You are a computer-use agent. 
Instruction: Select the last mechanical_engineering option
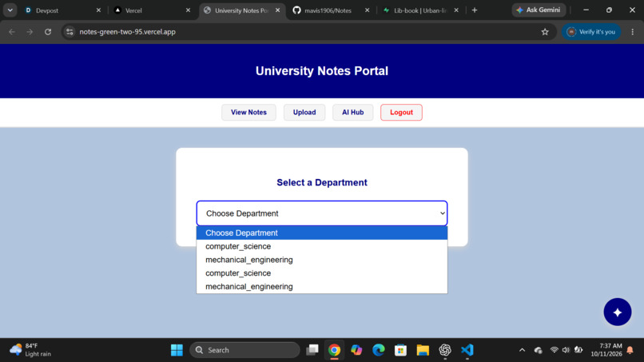click(x=322, y=286)
